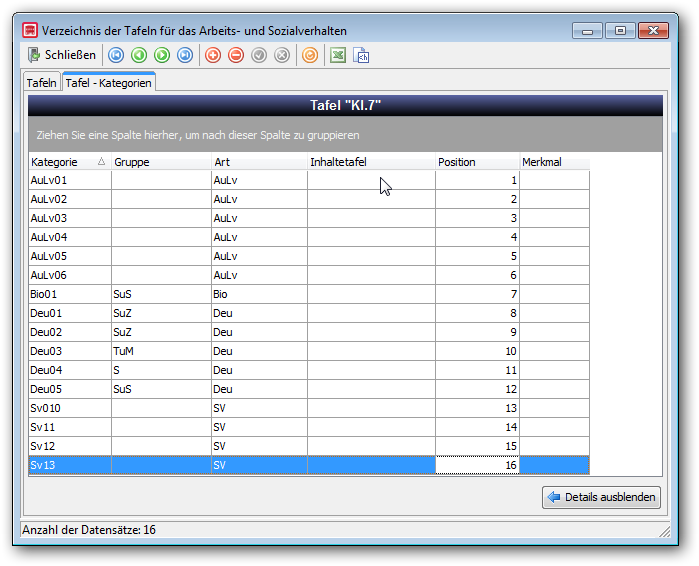The image size is (699, 566).
Task: Click the Schließen toolbar button
Action: pyautogui.click(x=62, y=55)
